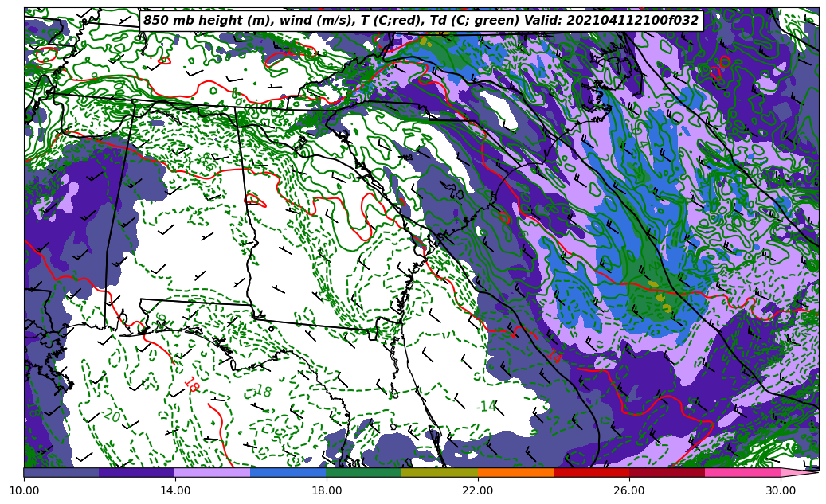
Task: Click the pink 28–30 colorbar segment
Action: tap(743, 472)
